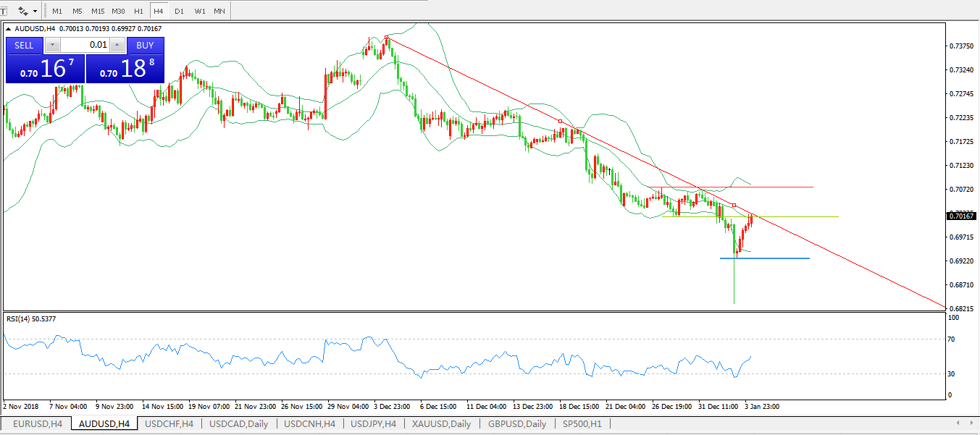Image resolution: width=980 pixels, height=435 pixels.
Task: Enable the M15 timeframe
Action: point(98,12)
